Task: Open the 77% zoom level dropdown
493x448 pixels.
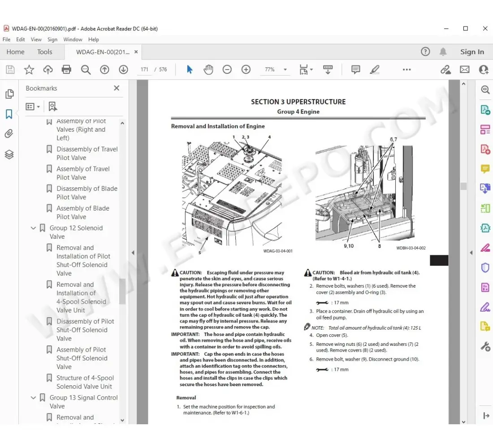Action: point(285,69)
